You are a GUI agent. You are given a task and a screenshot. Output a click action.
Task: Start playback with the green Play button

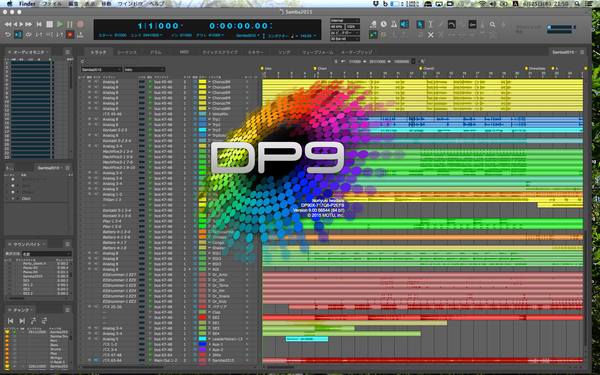click(x=60, y=24)
